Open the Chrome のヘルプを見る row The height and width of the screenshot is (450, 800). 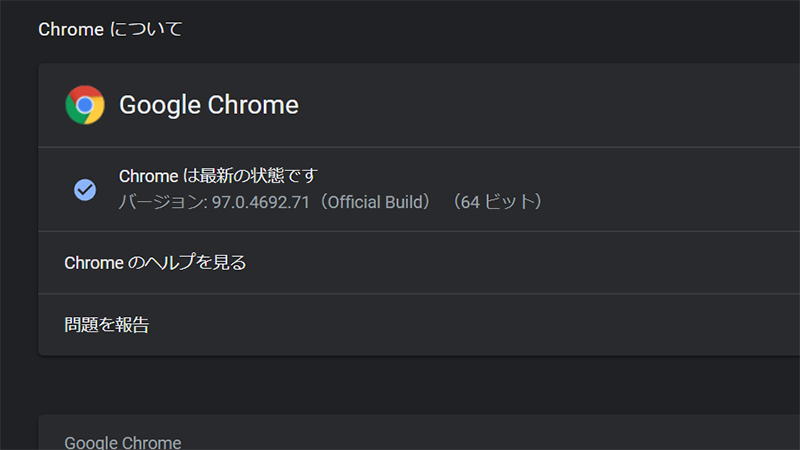pyautogui.click(x=155, y=263)
